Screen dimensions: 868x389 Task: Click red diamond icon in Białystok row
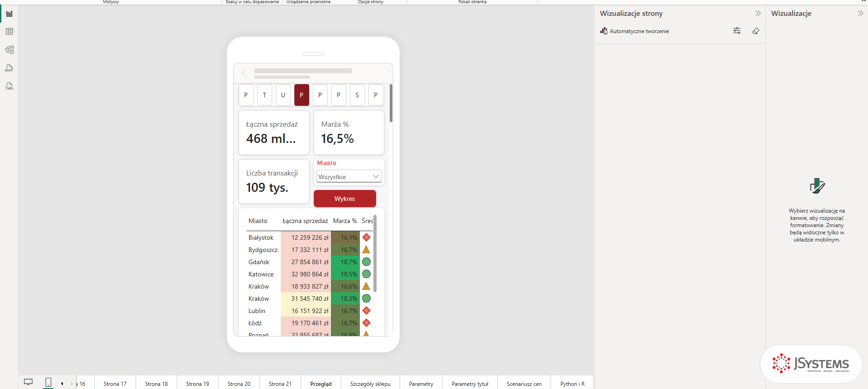coord(366,237)
